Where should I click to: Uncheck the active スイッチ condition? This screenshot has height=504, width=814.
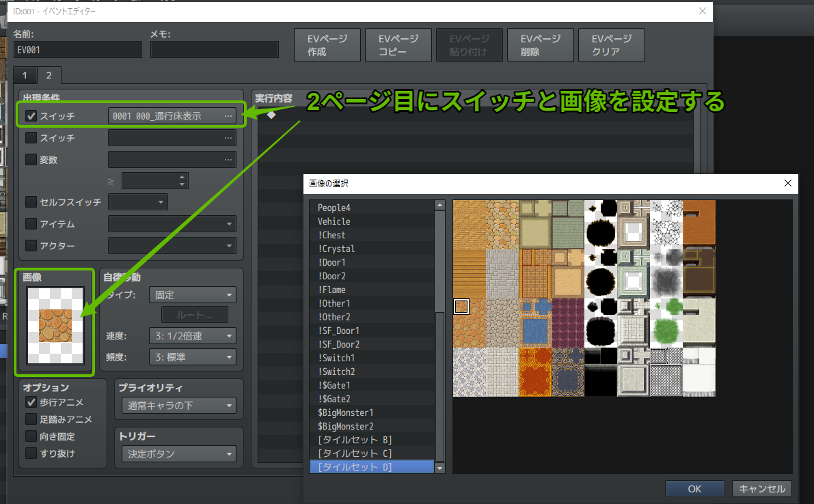click(x=30, y=115)
